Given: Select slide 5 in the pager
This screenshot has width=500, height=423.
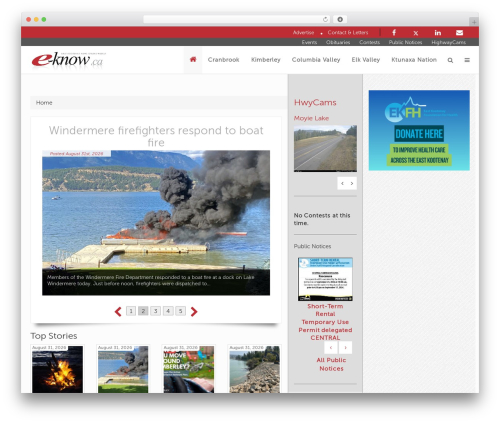Looking at the screenshot, I should pyautogui.click(x=180, y=311).
